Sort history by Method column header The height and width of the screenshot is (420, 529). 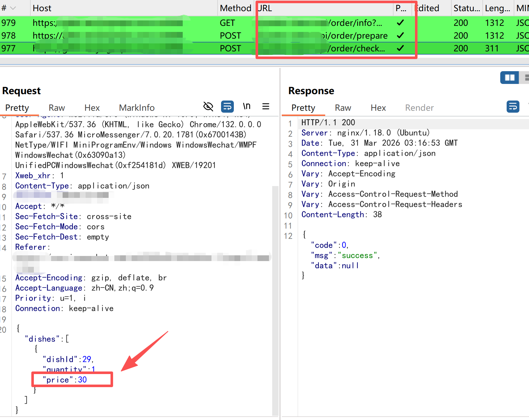coord(235,8)
